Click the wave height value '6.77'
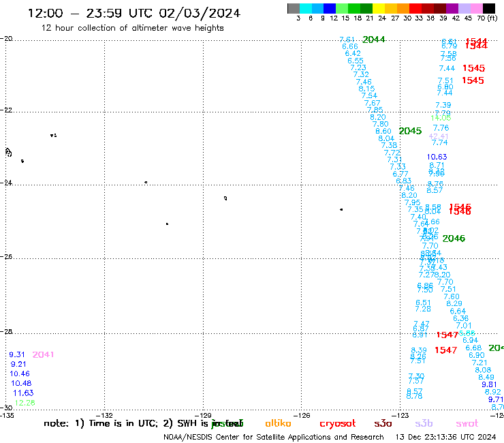This screenshot has width=504, height=443. pos(400,174)
